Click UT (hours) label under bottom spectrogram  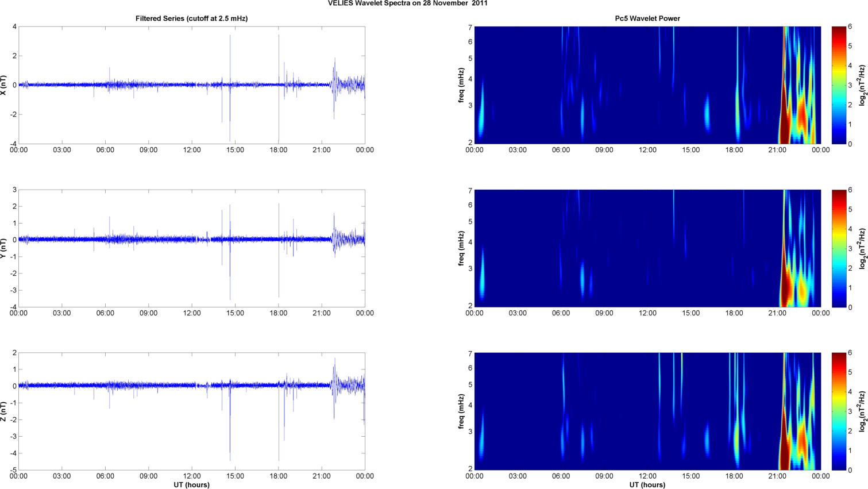click(647, 484)
